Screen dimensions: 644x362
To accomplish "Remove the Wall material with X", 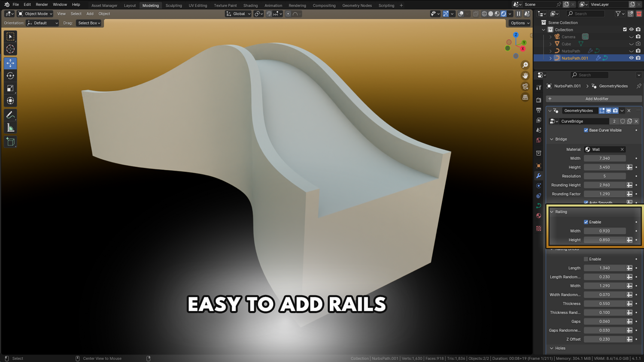I will pos(622,149).
